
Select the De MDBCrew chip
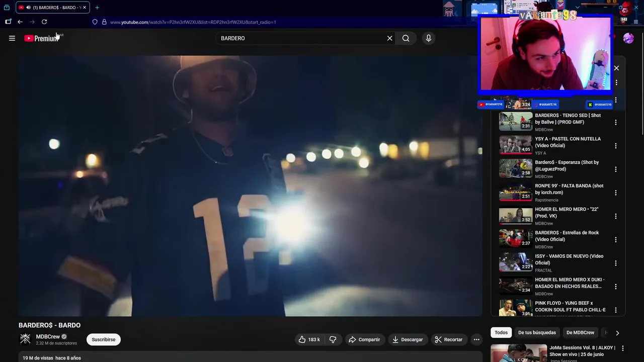(580, 332)
